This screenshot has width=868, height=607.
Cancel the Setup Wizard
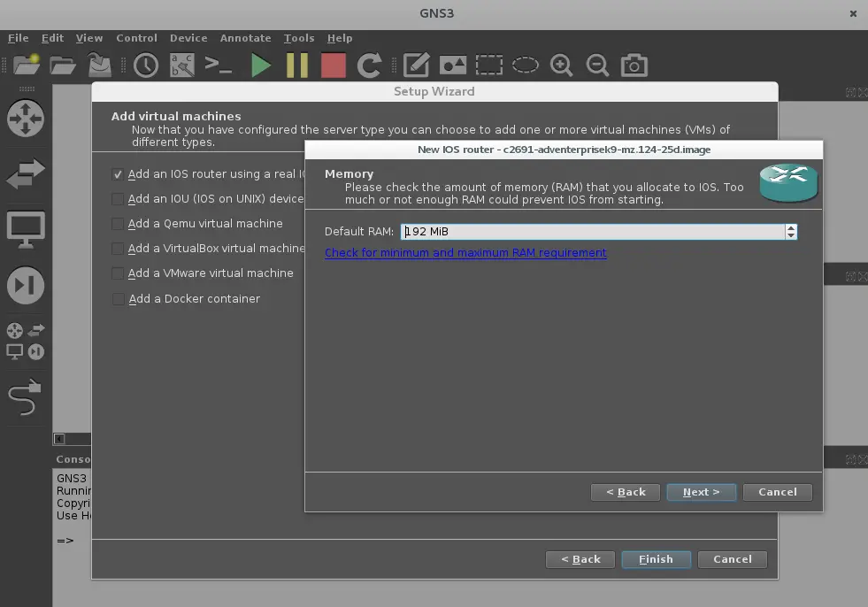[733, 559]
